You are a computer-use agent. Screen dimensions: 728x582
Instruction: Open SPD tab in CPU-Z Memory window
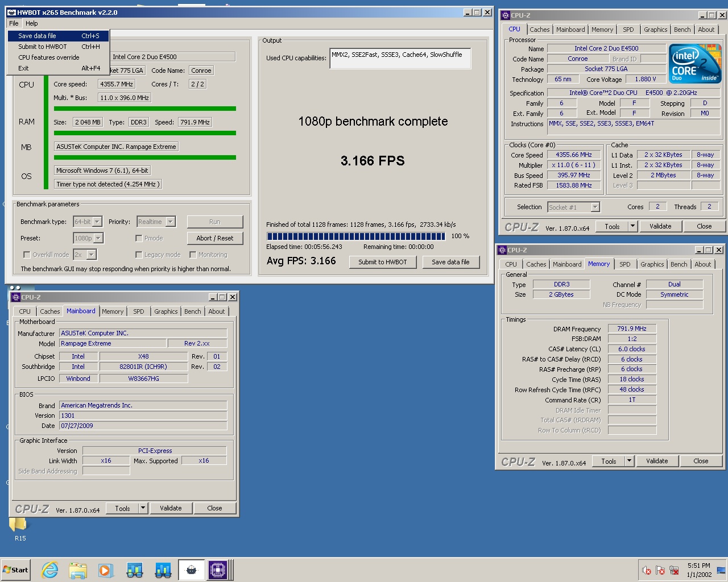point(624,264)
